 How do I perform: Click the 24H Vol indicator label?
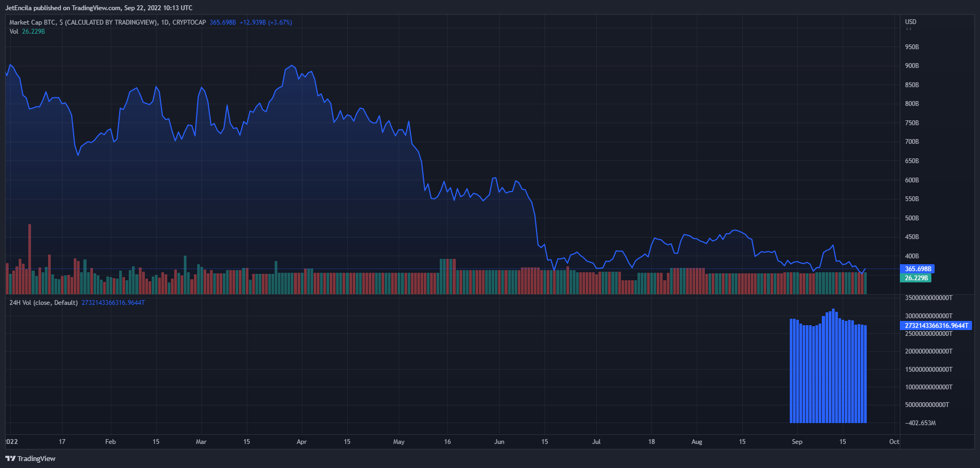click(43, 303)
